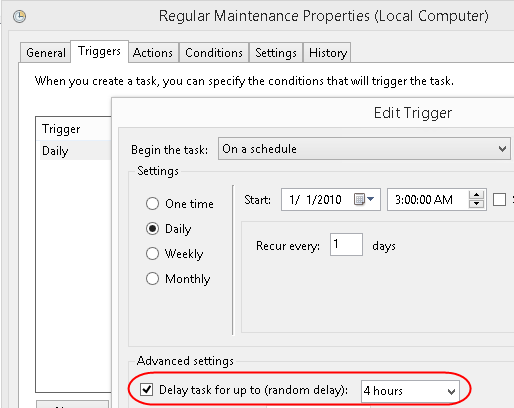This screenshot has width=514, height=408.
Task: Click the Recur every days input field
Action: coord(346,245)
